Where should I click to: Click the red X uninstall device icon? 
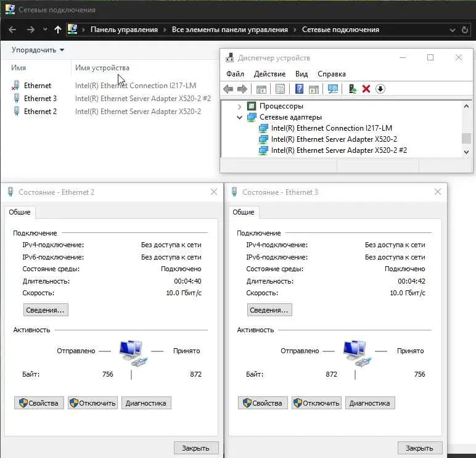click(x=366, y=89)
